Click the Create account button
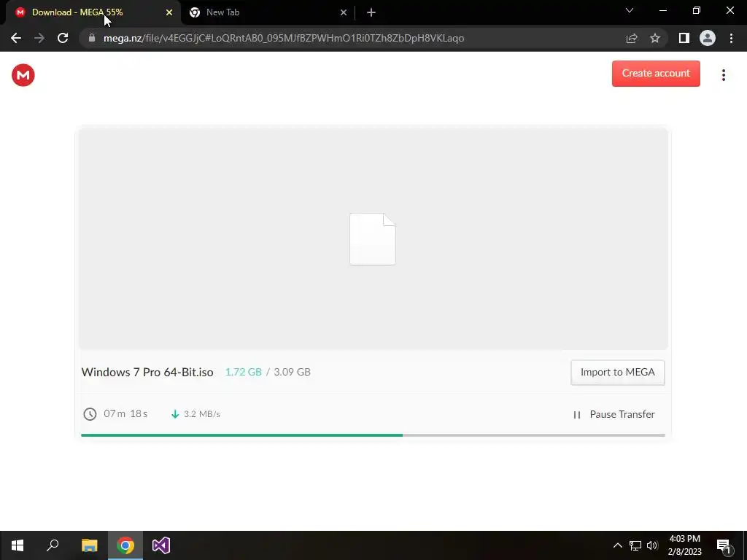Screen dimensions: 747x560 [656, 74]
